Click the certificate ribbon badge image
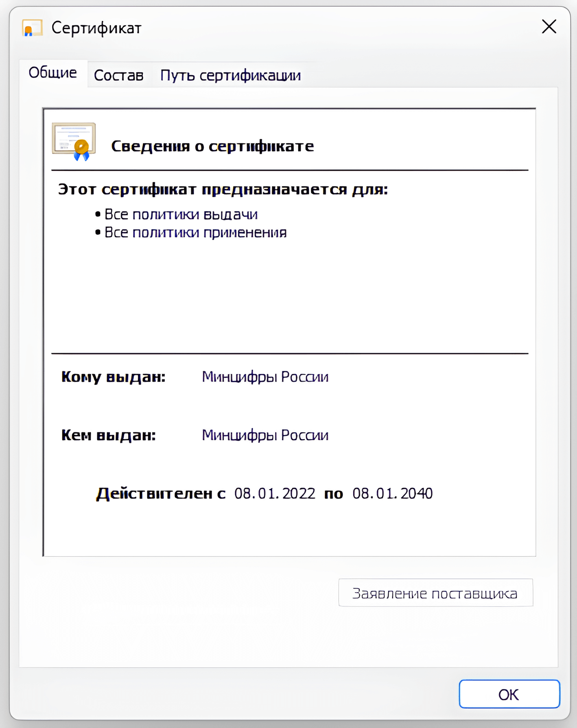 74,142
